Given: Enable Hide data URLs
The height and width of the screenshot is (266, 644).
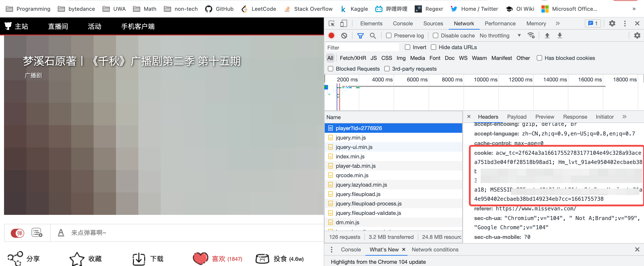Looking at the screenshot, I should pyautogui.click(x=433, y=47).
